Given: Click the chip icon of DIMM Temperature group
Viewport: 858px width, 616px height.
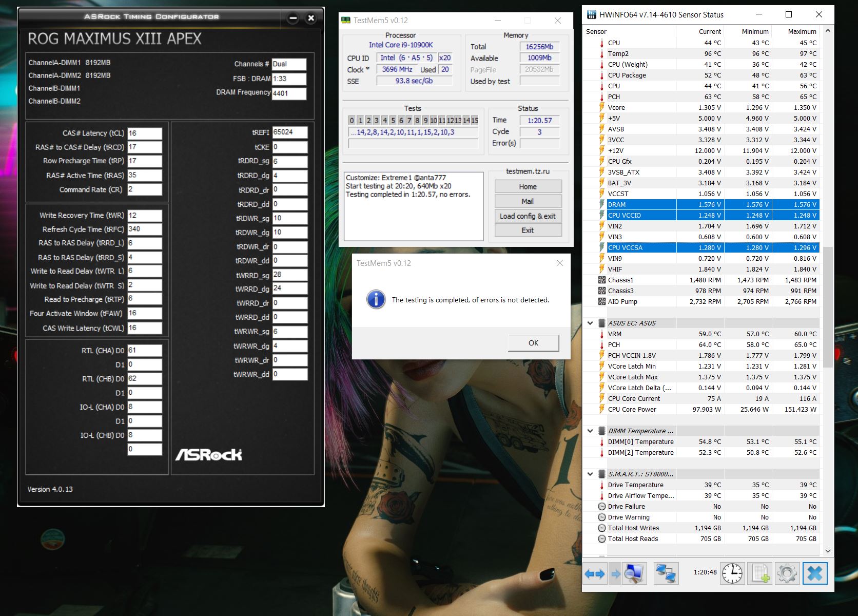Looking at the screenshot, I should [x=602, y=431].
